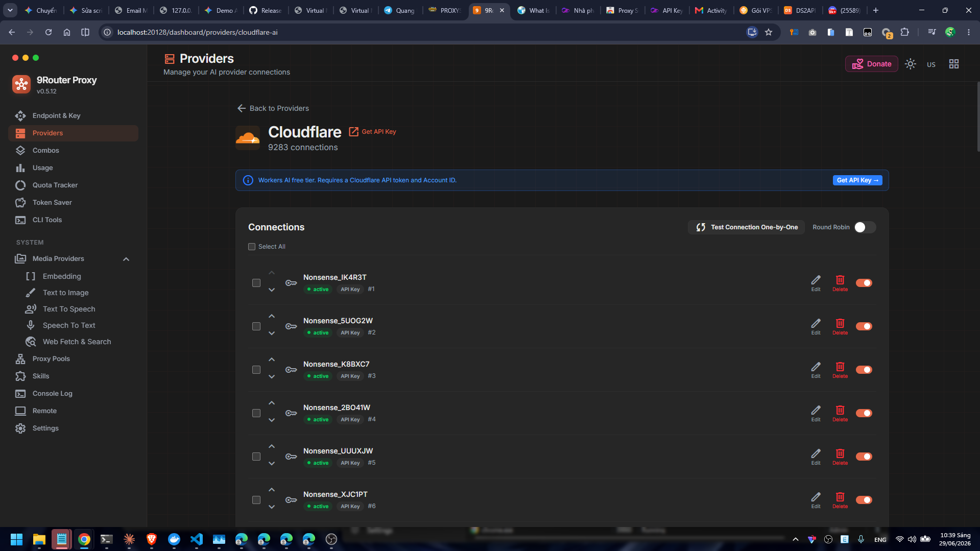Select the Nonsense_5UOG2W connection checkbox
The height and width of the screenshot is (551, 980).
[x=256, y=326]
